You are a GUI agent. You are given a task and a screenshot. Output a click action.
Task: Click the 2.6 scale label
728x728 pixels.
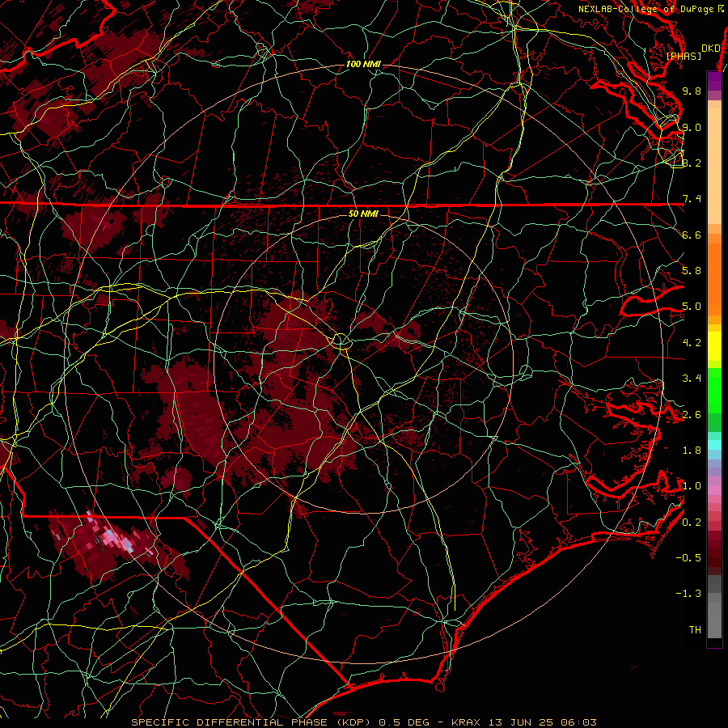(692, 415)
